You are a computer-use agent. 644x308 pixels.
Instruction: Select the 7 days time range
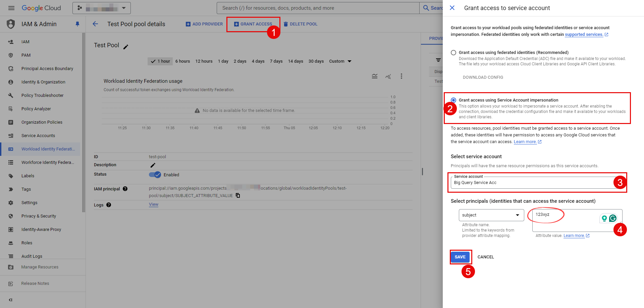[x=276, y=61]
